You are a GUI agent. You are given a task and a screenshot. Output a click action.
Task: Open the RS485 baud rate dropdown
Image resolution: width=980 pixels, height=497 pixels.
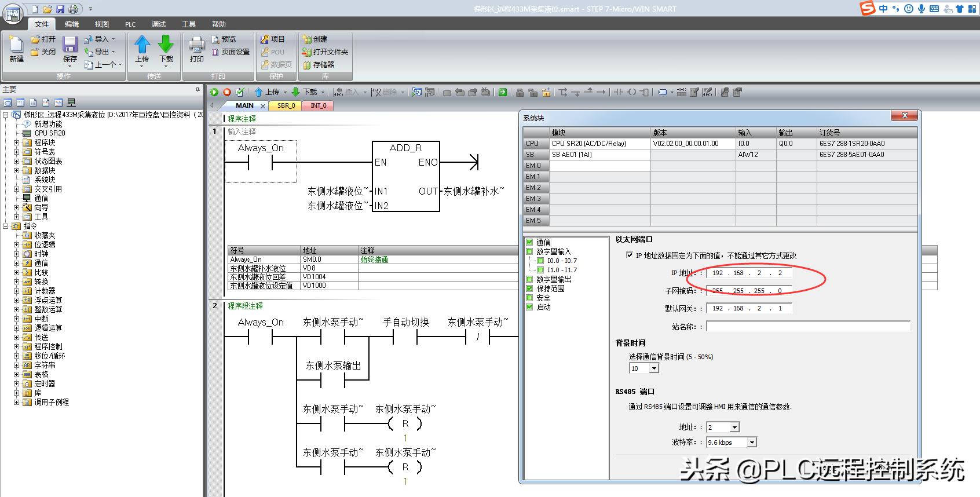point(752,443)
